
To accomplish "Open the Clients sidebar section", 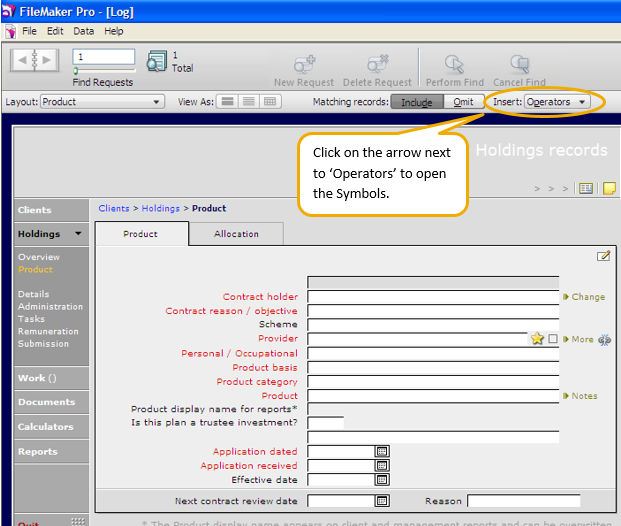I will (51, 210).
